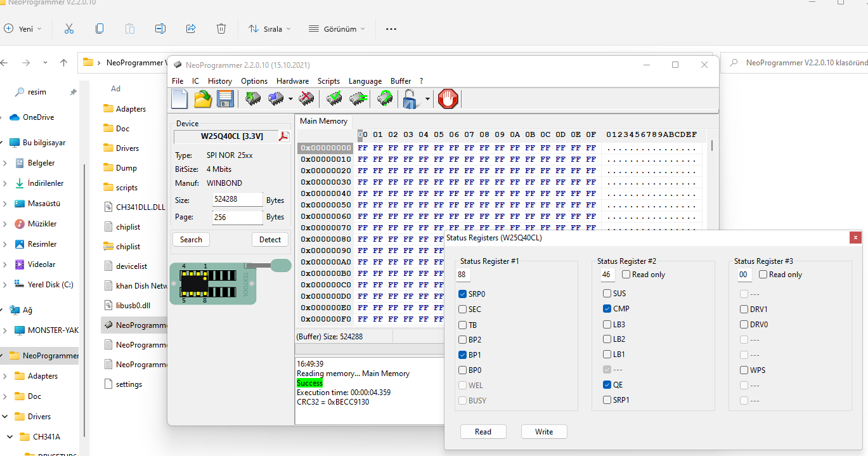
Task: Expand the Belgeler tree item
Action: click(x=5, y=163)
